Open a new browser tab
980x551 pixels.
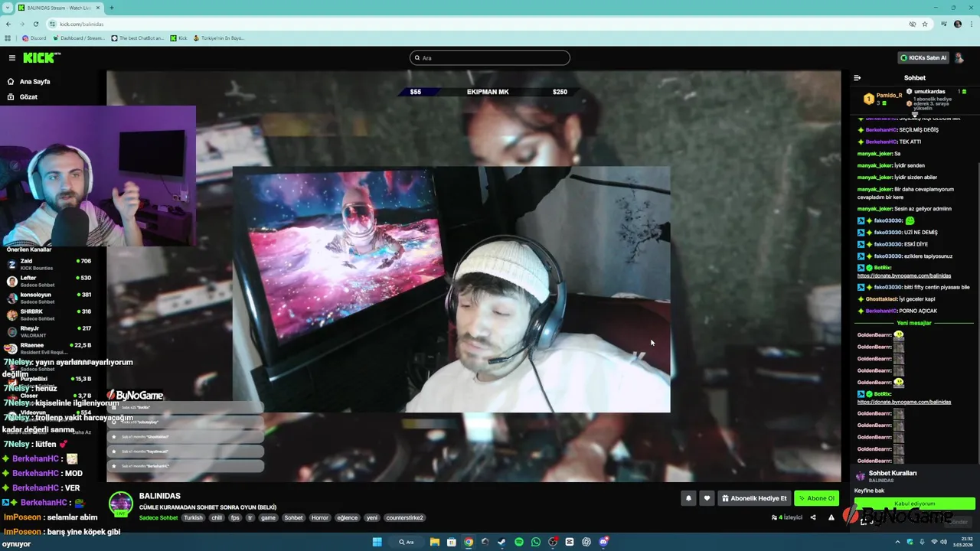(112, 8)
